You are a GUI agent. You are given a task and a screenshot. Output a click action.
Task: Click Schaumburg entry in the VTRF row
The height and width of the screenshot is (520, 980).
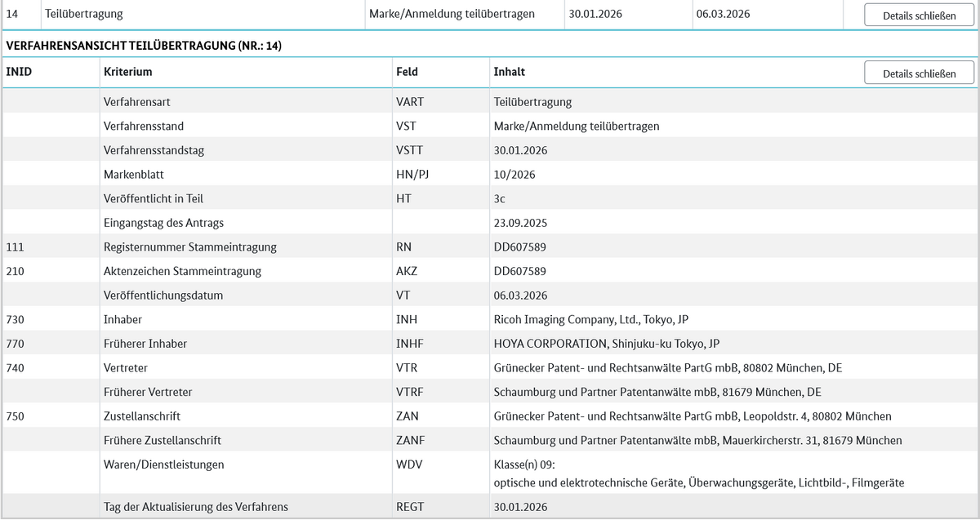(657, 392)
